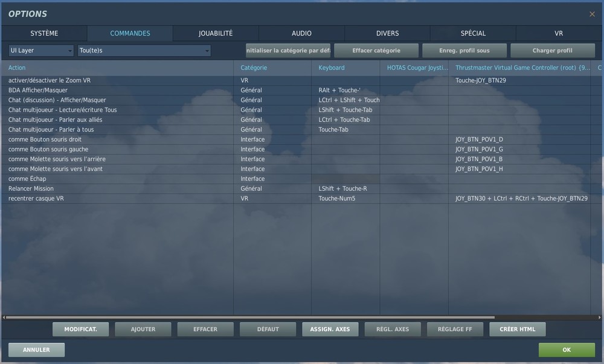The width and height of the screenshot is (604, 364).
Task: Click the MODIFICAT. button
Action: (x=80, y=330)
